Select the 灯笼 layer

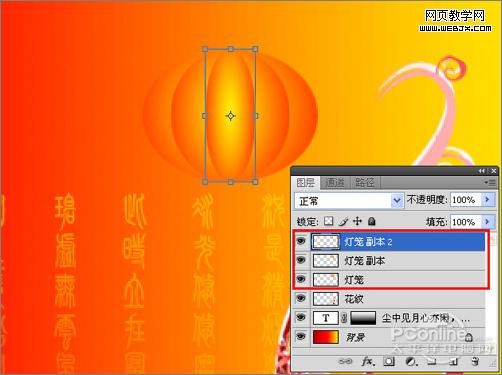[x=390, y=279]
